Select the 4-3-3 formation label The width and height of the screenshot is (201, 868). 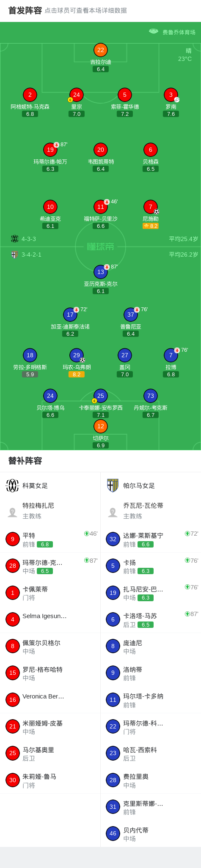click(29, 239)
